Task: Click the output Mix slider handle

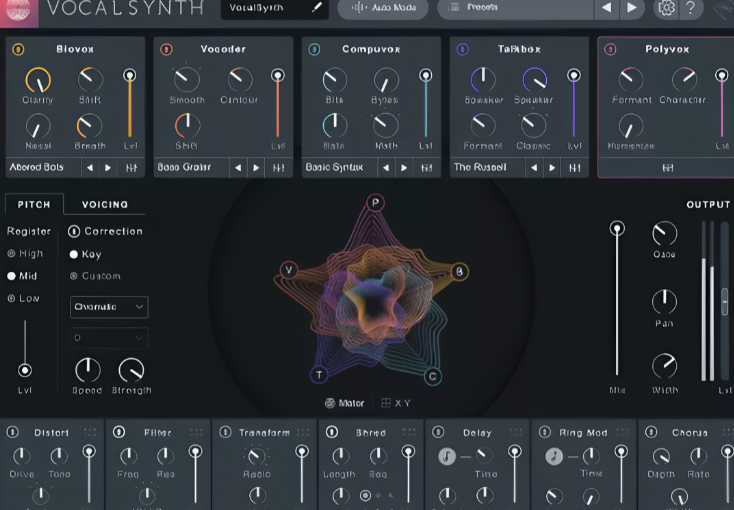Action: [x=617, y=229]
